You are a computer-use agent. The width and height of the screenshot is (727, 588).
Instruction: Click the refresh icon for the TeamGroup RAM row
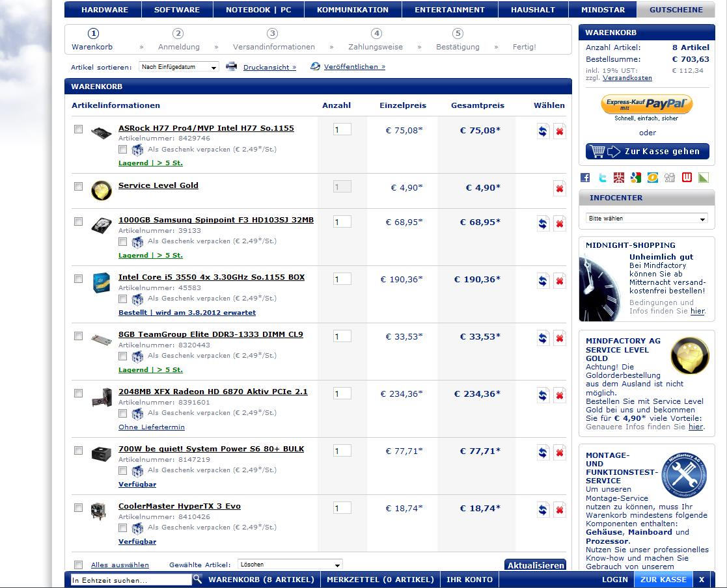pyautogui.click(x=543, y=338)
